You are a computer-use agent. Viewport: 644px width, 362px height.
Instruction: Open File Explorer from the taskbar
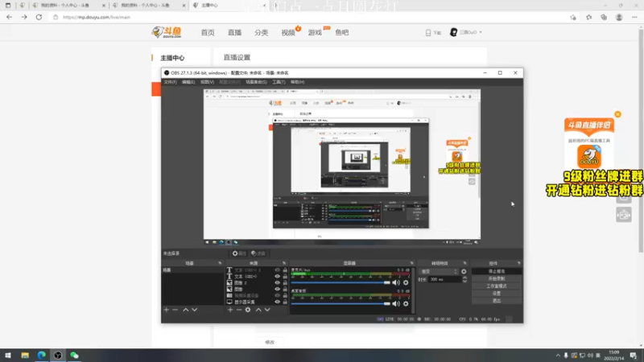pyautogui.click(x=25, y=356)
